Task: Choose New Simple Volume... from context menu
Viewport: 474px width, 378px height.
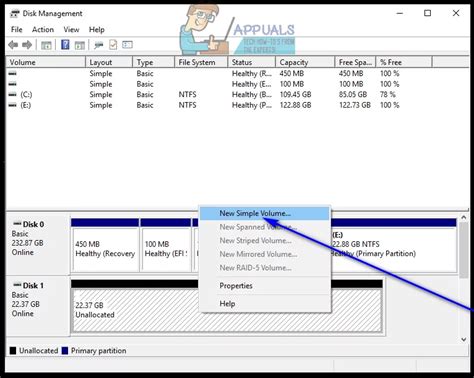Action: click(265, 214)
